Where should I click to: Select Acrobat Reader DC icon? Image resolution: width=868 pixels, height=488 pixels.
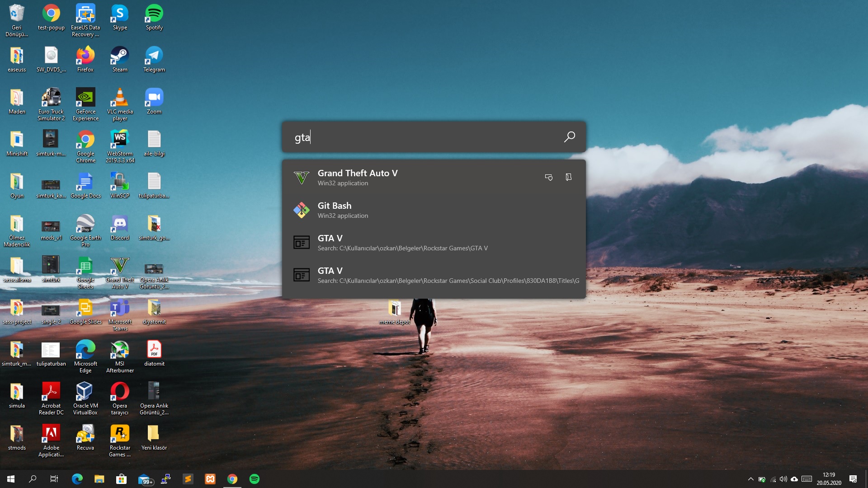point(51,399)
